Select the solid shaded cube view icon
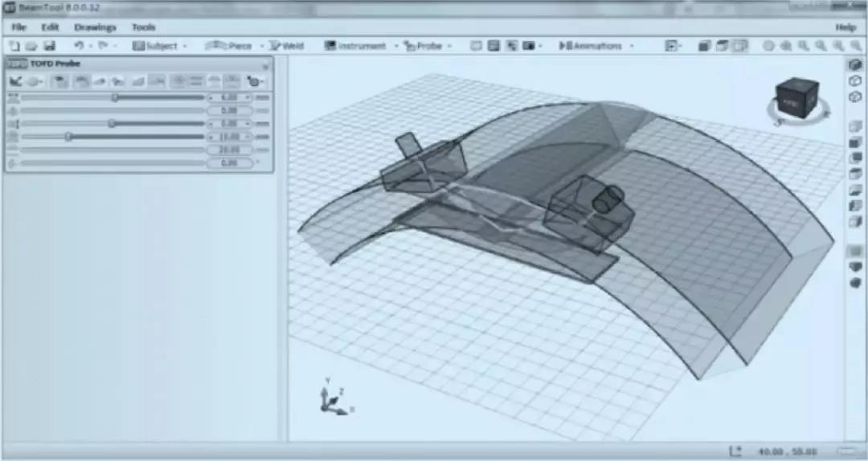868x461 pixels. pyautogui.click(x=704, y=46)
